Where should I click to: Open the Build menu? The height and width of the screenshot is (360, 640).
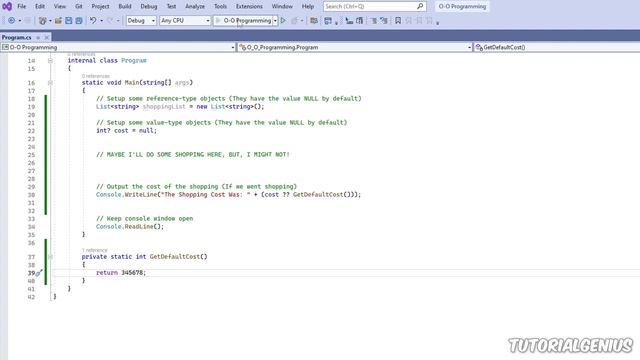click(124, 6)
